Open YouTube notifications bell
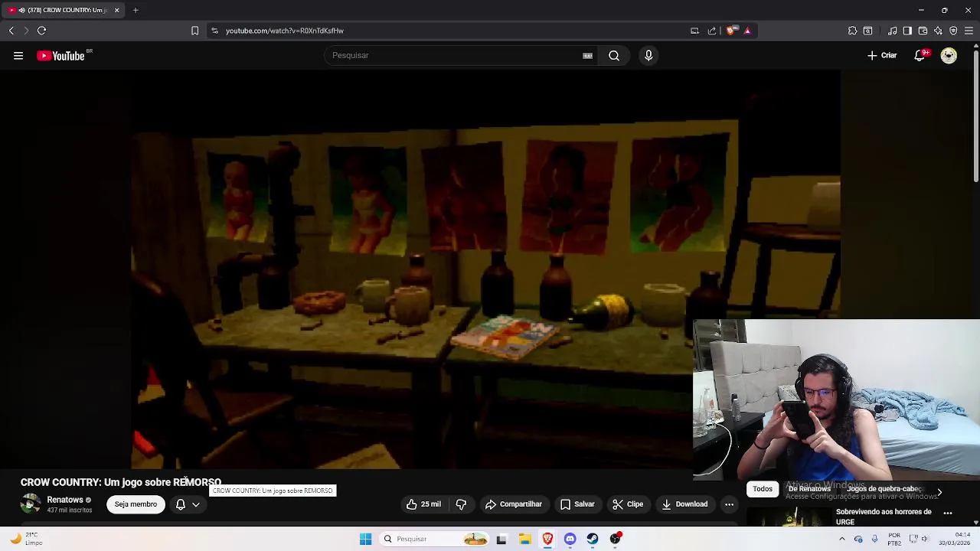 (x=920, y=55)
